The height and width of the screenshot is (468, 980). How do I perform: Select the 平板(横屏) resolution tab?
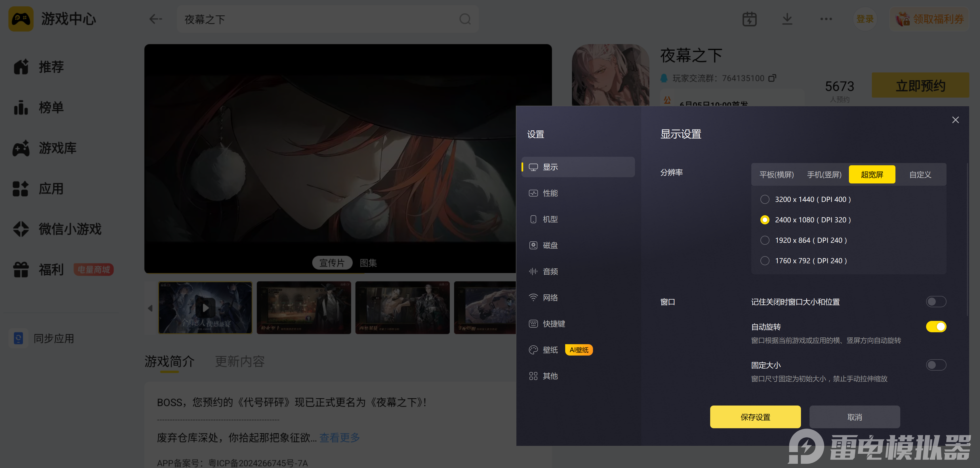point(777,174)
